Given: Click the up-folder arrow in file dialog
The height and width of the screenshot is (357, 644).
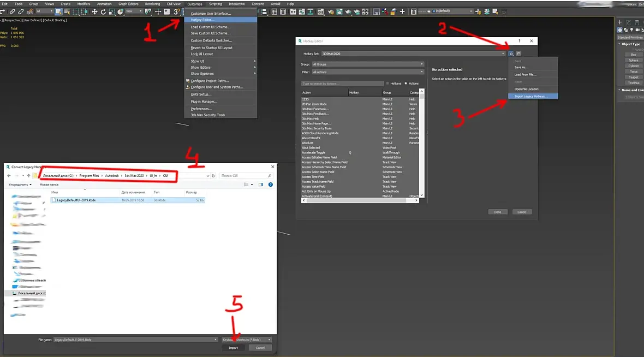Looking at the screenshot, I should [x=28, y=176].
